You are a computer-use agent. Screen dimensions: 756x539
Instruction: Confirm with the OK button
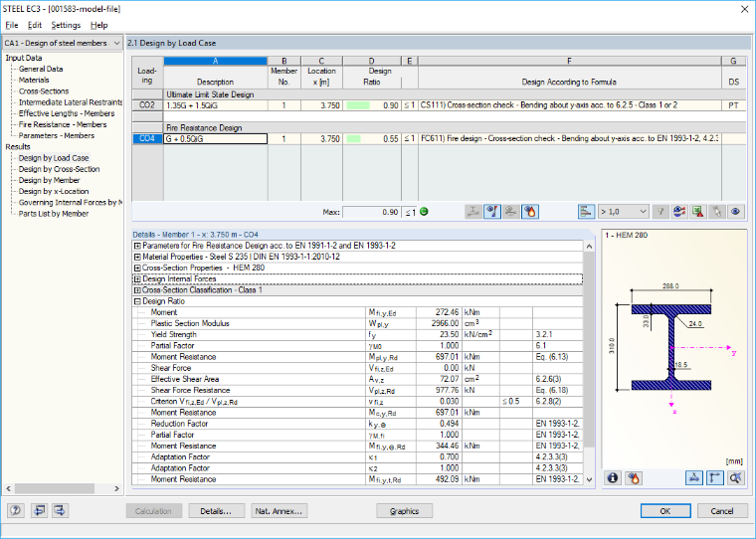pos(665,511)
